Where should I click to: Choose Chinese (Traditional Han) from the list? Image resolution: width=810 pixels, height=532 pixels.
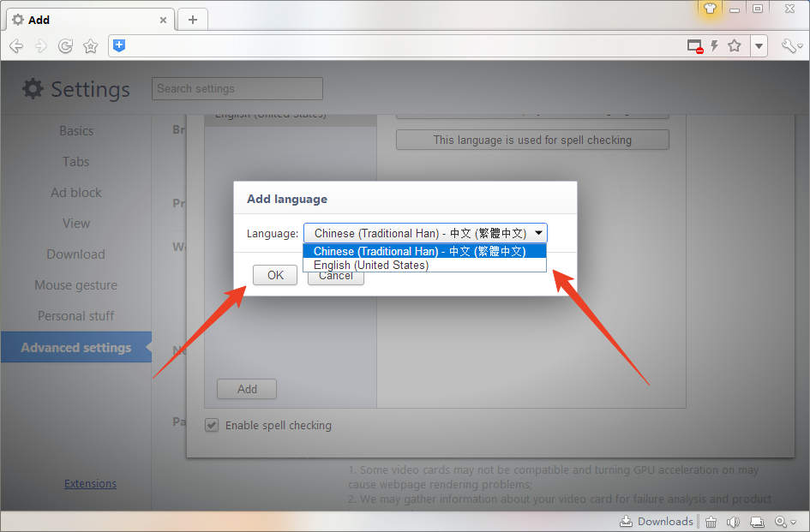pos(419,251)
